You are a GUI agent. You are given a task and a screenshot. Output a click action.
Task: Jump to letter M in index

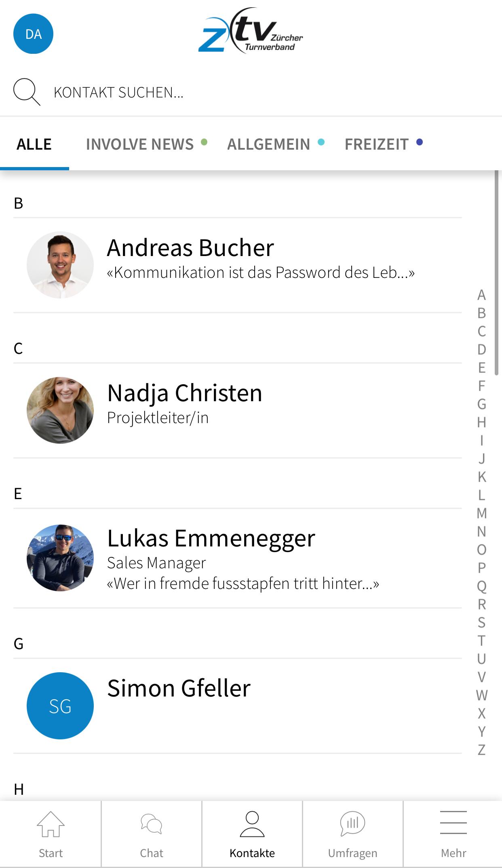(x=481, y=513)
